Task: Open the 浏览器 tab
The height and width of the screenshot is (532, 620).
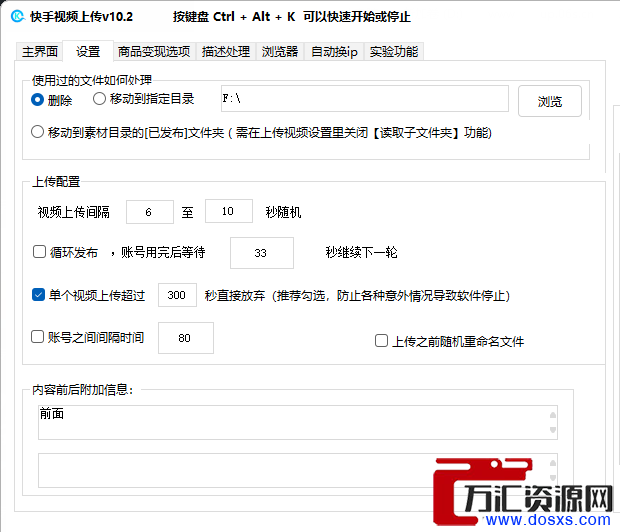Action: click(280, 51)
